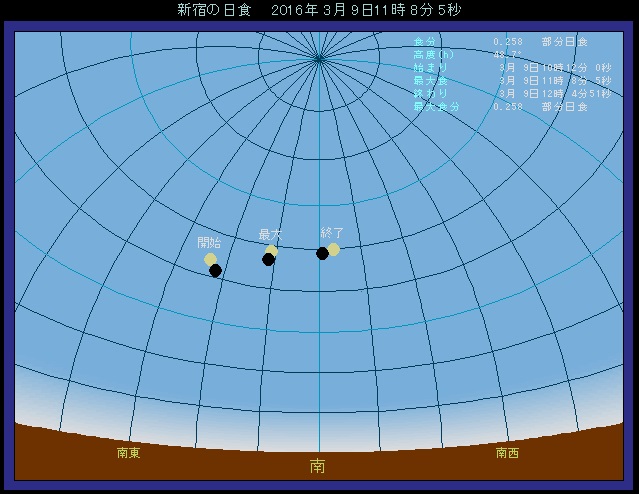Click the 食分 label
Image resolution: width=639 pixels, height=494 pixels.
[425, 42]
